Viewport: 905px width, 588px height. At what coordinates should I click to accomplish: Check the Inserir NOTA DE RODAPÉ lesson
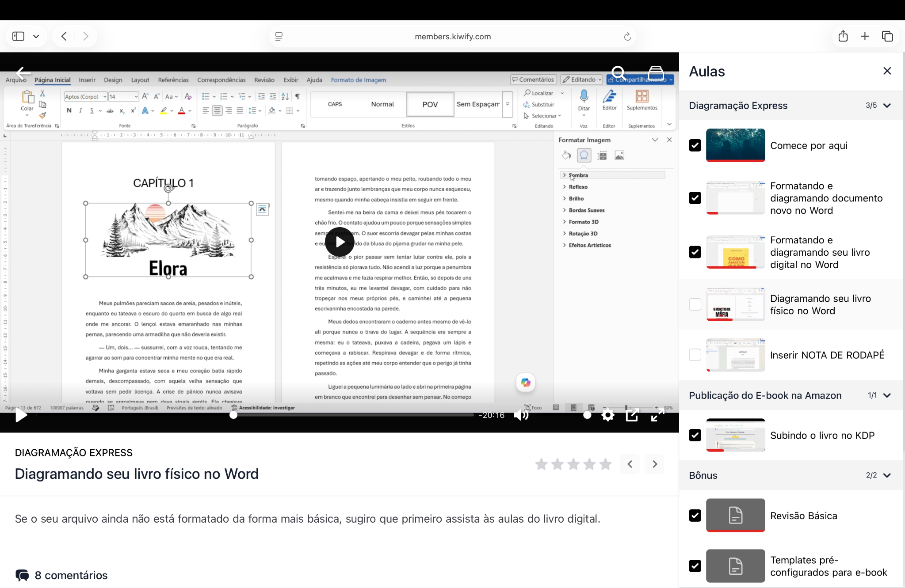[x=695, y=355]
